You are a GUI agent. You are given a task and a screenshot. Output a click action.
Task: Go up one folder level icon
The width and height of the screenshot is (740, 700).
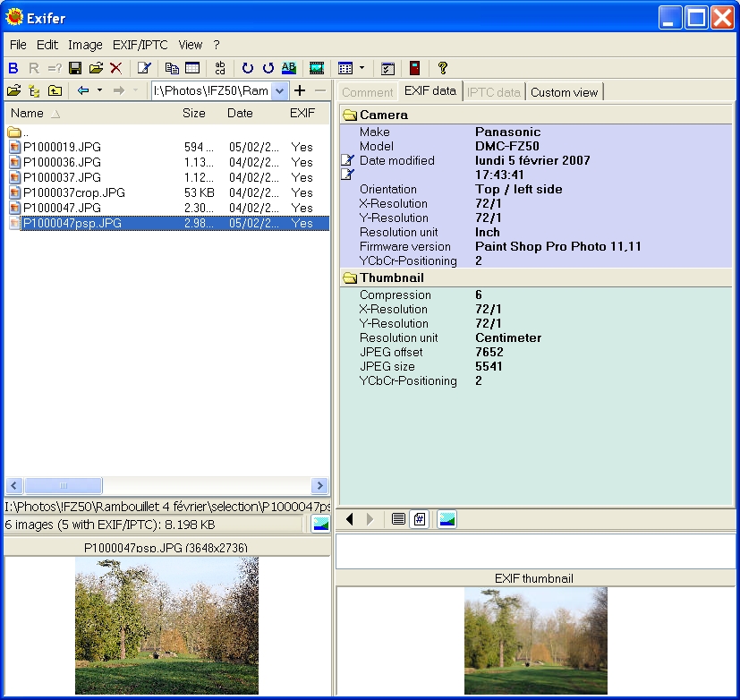55,90
